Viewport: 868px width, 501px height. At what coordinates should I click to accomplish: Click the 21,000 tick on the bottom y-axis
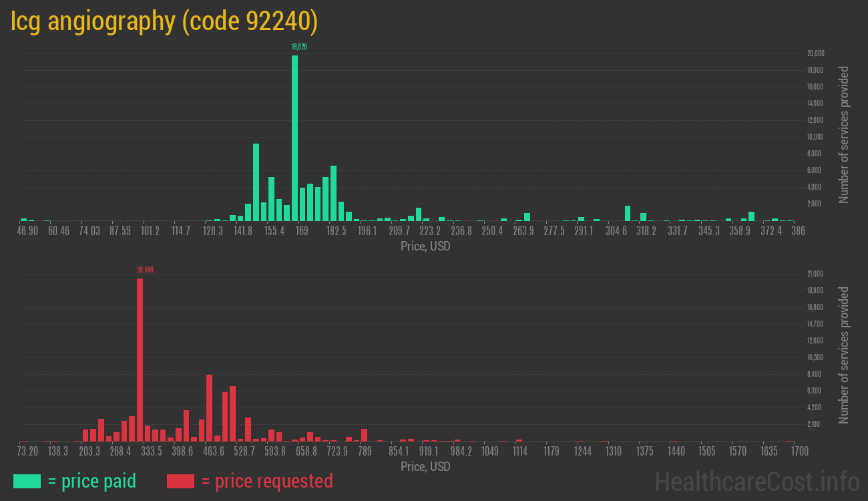[815, 274]
